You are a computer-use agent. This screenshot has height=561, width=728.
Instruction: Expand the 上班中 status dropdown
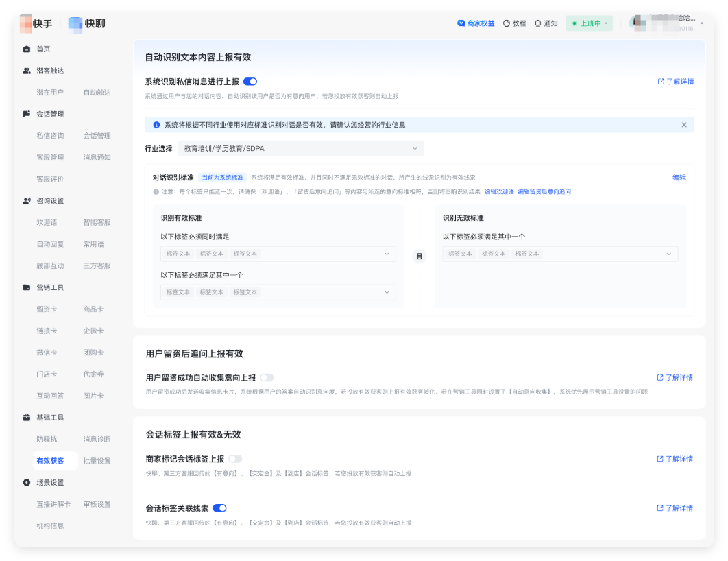[x=589, y=23]
